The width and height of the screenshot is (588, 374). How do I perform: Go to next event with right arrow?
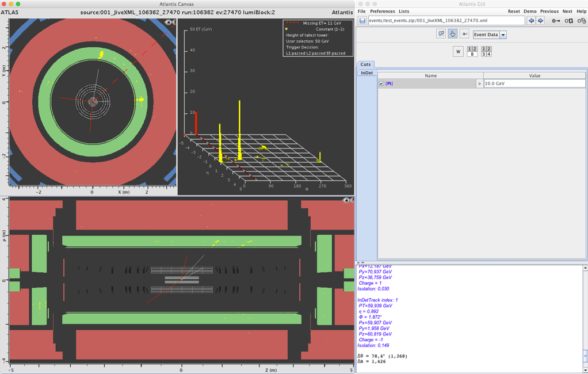[540, 21]
